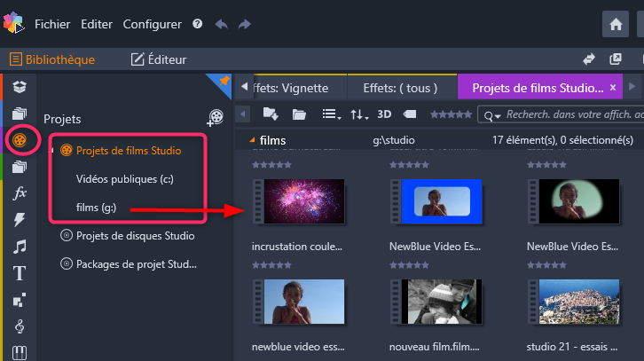644x361 pixels.
Task: Click the open folder icon in toolbar
Action: point(299,114)
